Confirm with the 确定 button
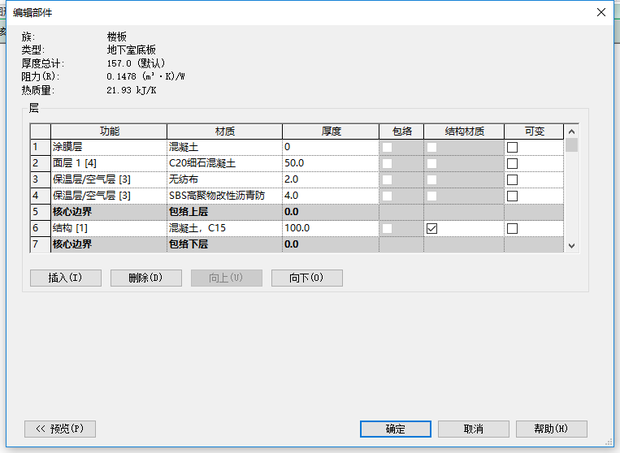 pyautogui.click(x=395, y=429)
